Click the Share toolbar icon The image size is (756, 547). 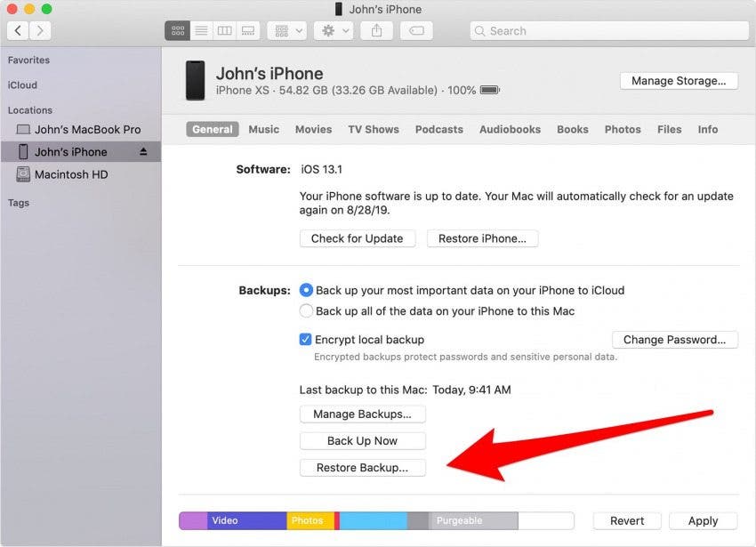click(376, 31)
